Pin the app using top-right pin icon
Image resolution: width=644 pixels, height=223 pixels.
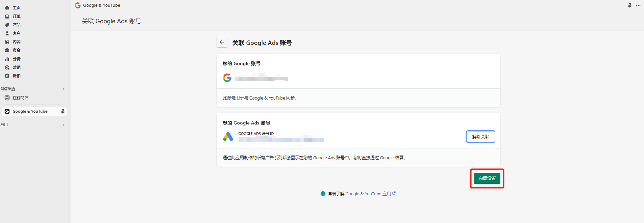point(630,5)
